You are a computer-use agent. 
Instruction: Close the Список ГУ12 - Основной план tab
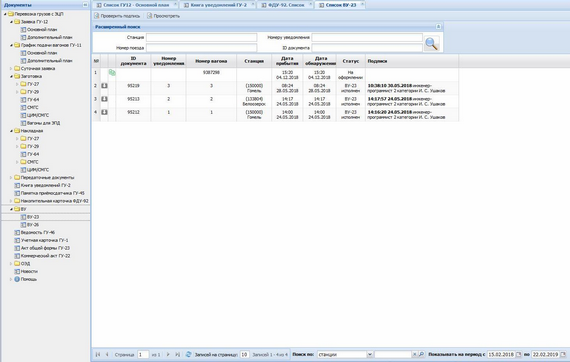point(175,4)
